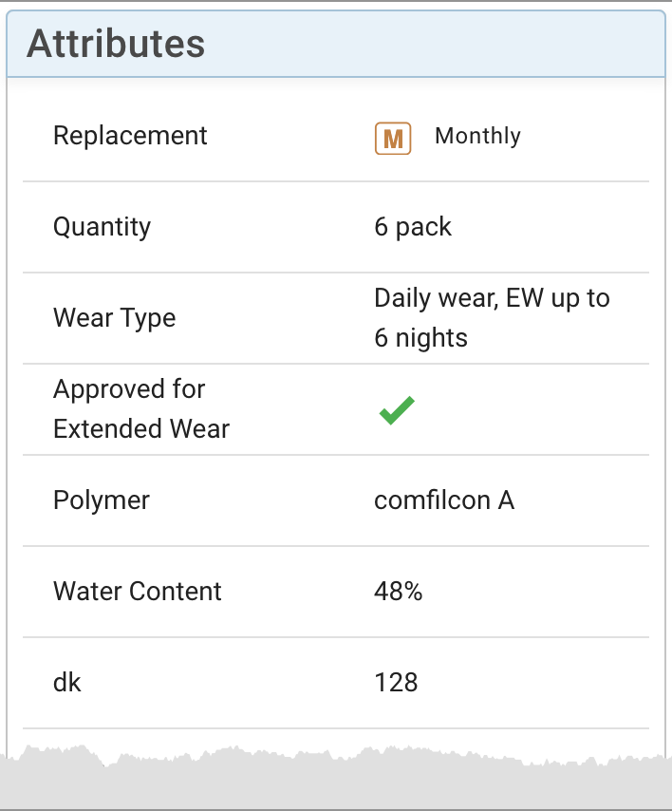Click the "Extended Wear" label line
The width and height of the screenshot is (672, 811).
pyautogui.click(x=141, y=429)
